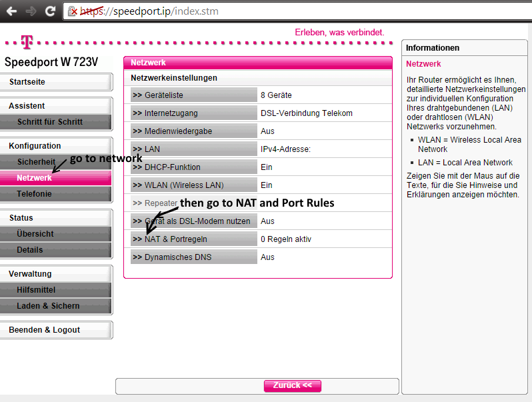Screen dimensions: 532x402
Task: Open the DHCP-Funktion setting
Action: point(194,167)
